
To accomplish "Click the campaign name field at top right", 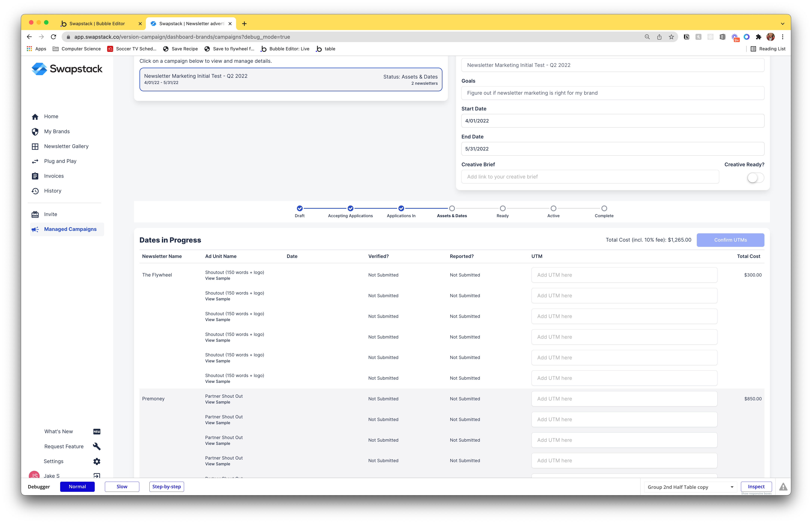I will coord(613,65).
